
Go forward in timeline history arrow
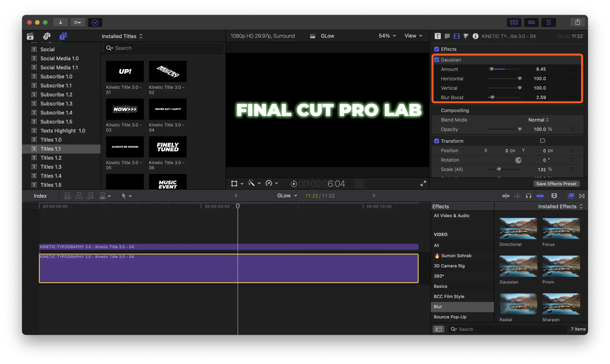pos(374,195)
